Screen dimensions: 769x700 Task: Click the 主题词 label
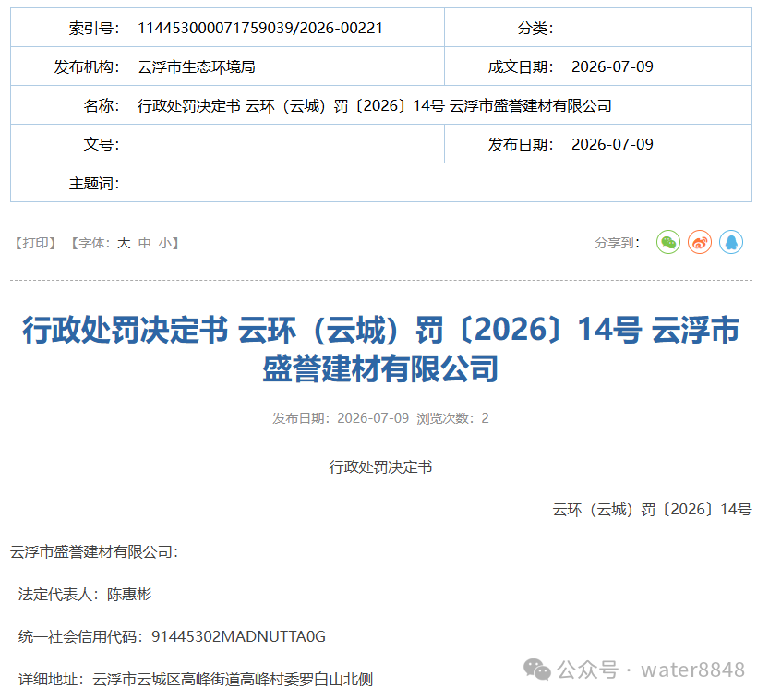click(x=94, y=183)
